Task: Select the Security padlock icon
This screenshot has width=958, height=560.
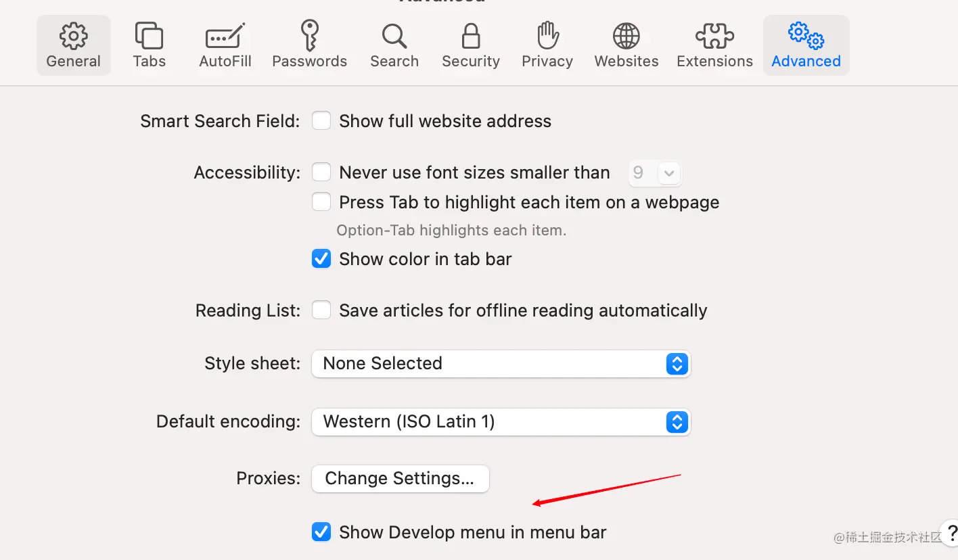Action: [x=470, y=37]
